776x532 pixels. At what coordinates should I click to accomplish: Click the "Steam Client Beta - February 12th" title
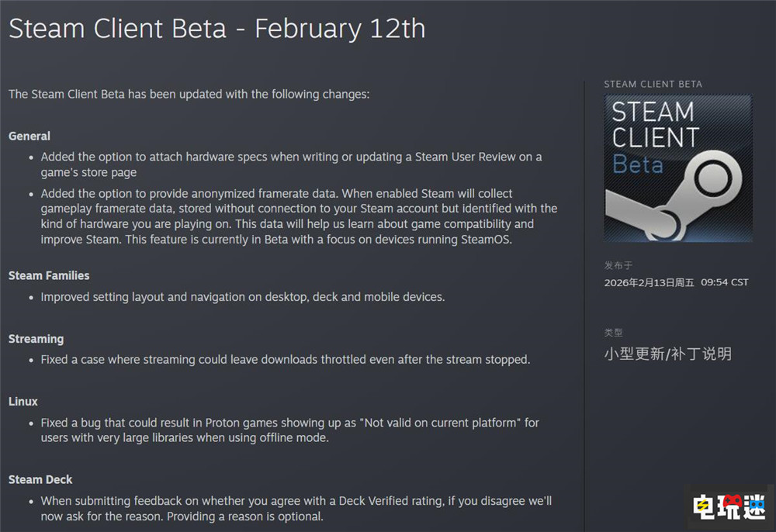click(x=217, y=29)
